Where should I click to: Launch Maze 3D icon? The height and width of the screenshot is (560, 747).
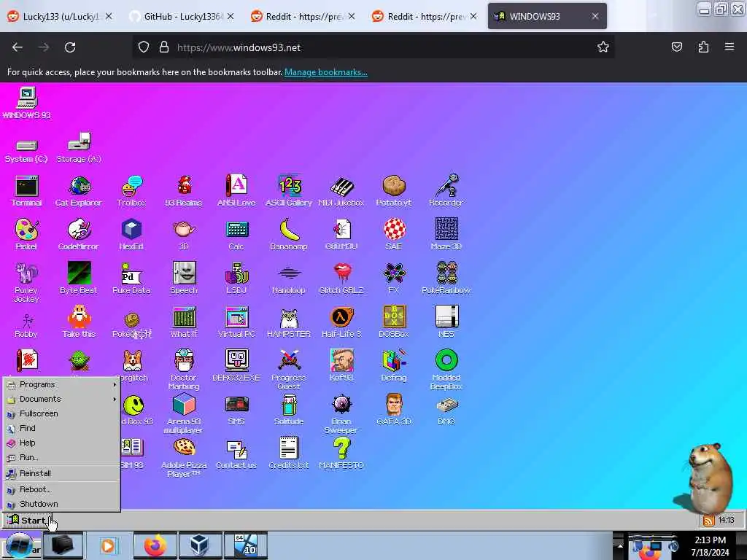(446, 234)
